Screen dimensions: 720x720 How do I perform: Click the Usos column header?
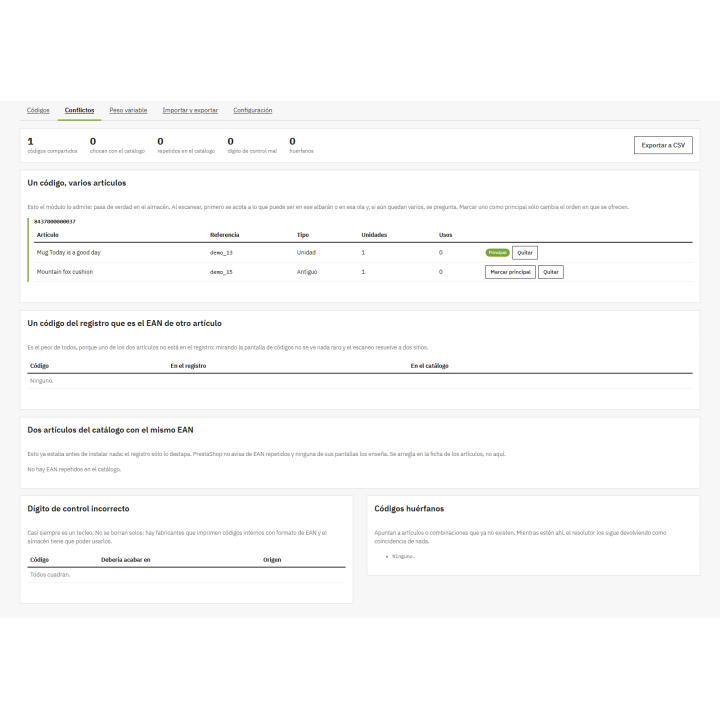pos(445,235)
